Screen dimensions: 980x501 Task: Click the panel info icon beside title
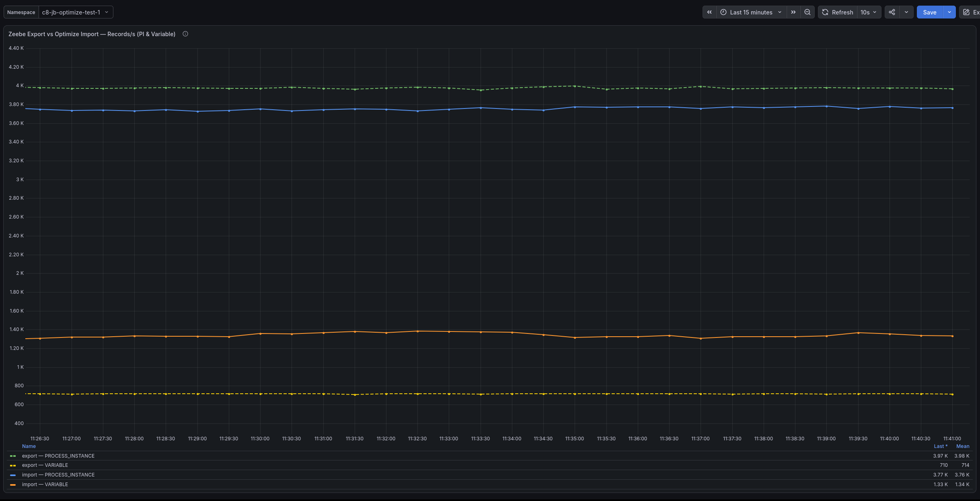185,34
